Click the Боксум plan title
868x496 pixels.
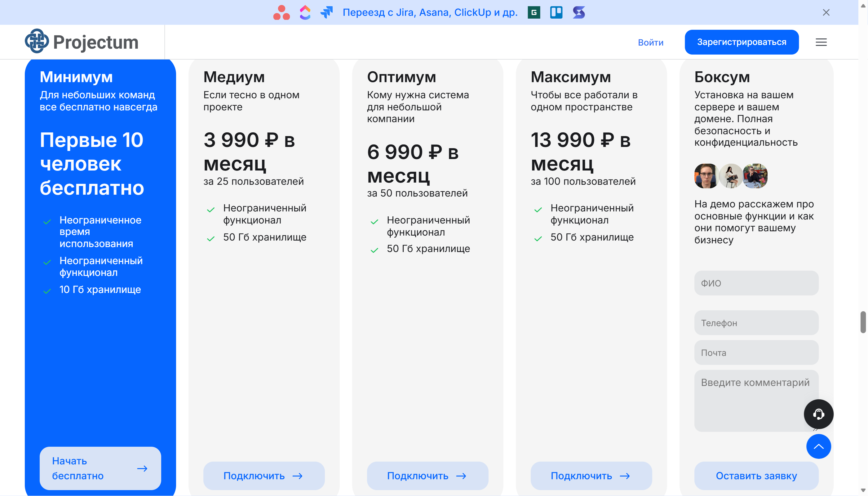pyautogui.click(x=722, y=77)
